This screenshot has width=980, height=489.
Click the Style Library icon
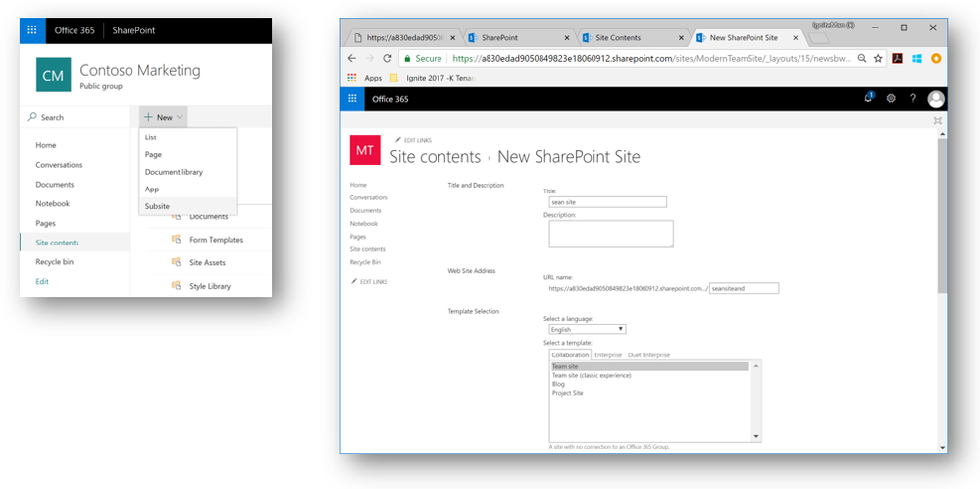tap(177, 285)
